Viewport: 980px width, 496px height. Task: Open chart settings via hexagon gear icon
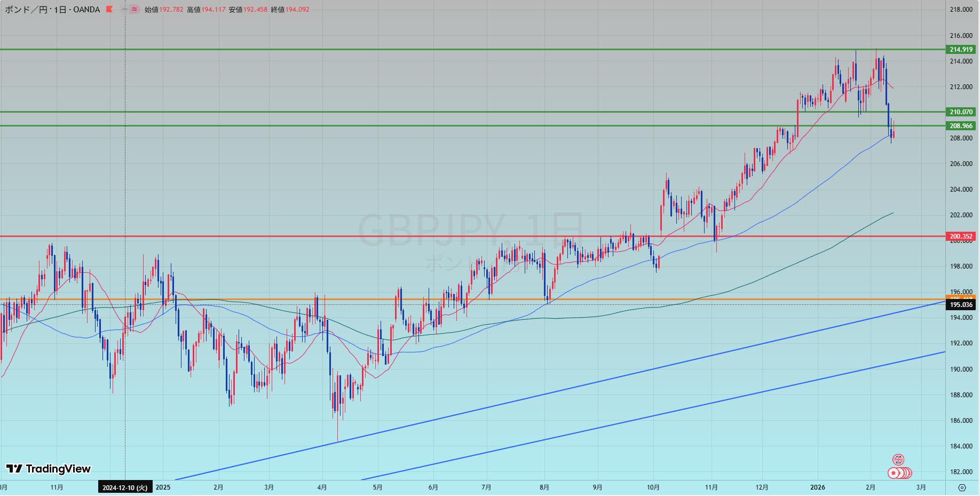coord(962,487)
